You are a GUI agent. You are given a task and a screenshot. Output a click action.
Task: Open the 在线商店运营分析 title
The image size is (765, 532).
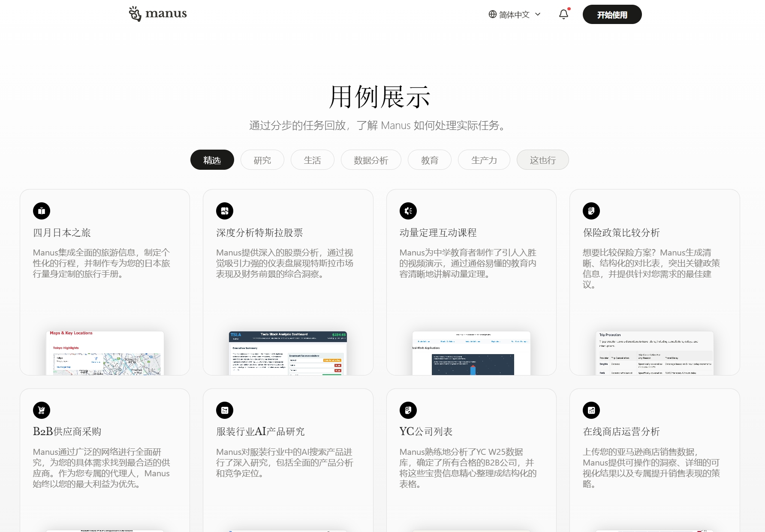tap(621, 432)
